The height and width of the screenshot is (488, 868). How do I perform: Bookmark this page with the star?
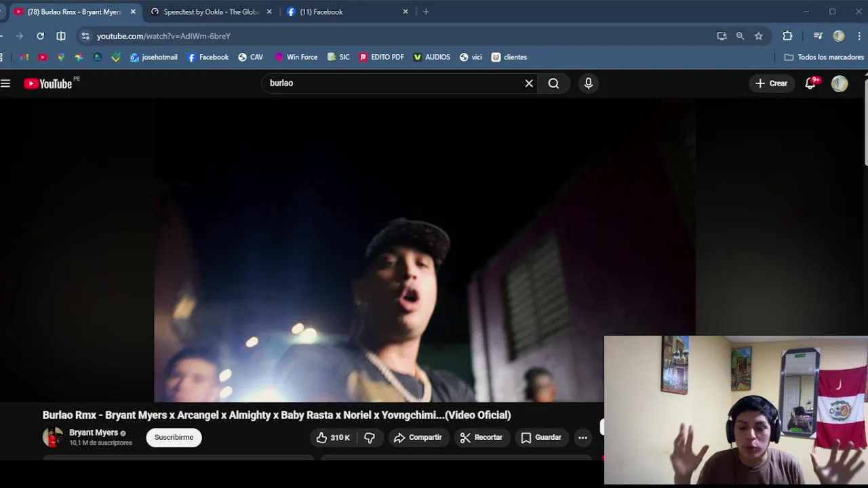[x=759, y=36]
